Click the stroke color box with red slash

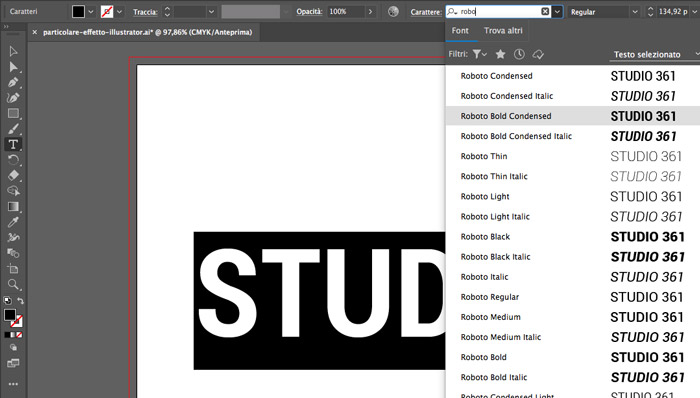tap(107, 12)
